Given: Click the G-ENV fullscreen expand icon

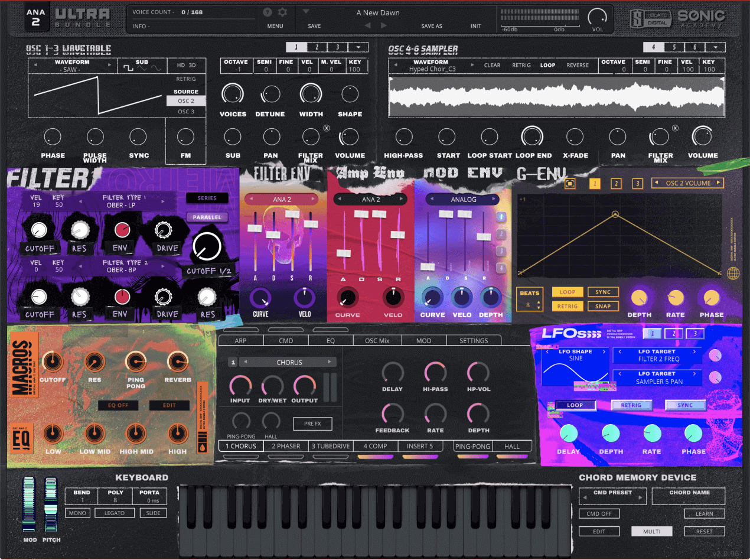Looking at the screenshot, I should 569,184.
